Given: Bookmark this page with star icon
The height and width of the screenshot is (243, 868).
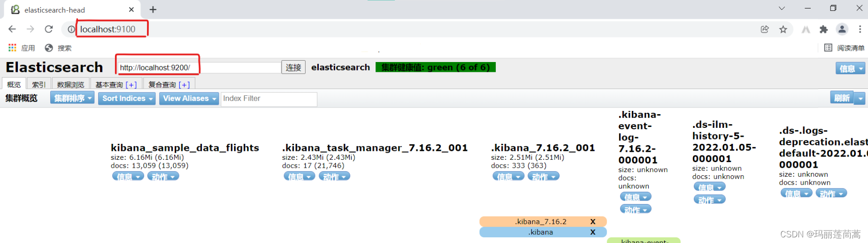Looking at the screenshot, I should pos(783,29).
